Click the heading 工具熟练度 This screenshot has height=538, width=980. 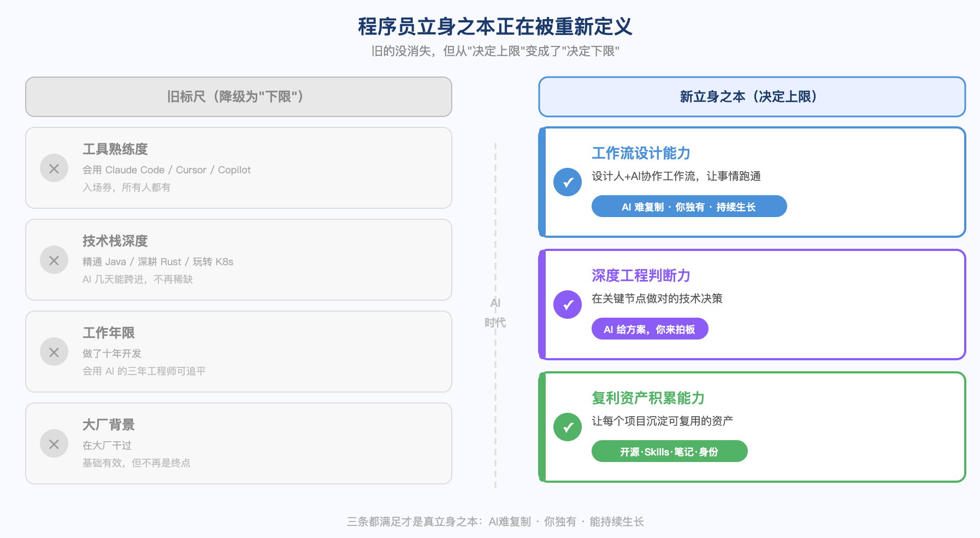click(x=115, y=149)
